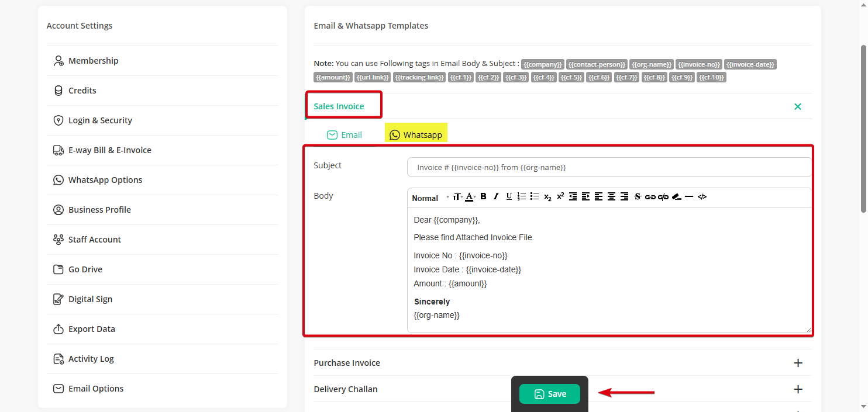868x412 pixels.
Task: Expand the Delivery Challan section
Action: click(x=798, y=389)
